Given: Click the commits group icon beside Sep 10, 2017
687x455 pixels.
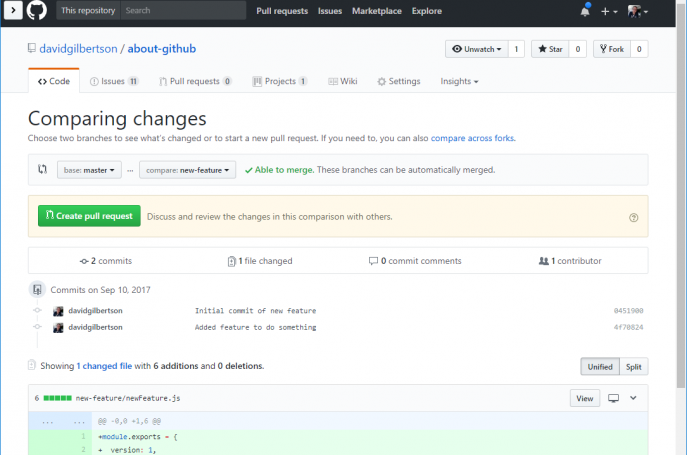Looking at the screenshot, I should pyautogui.click(x=37, y=289).
